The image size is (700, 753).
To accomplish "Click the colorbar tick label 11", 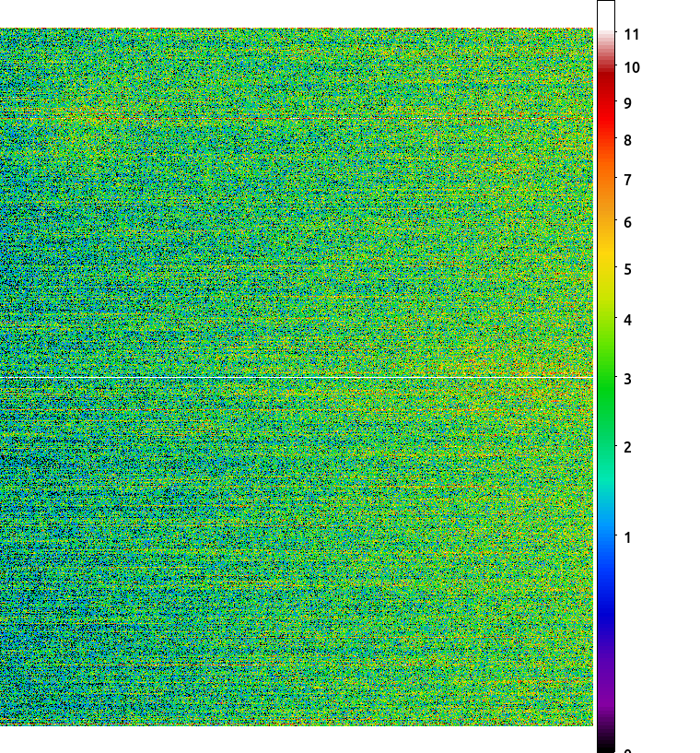I will [x=632, y=35].
